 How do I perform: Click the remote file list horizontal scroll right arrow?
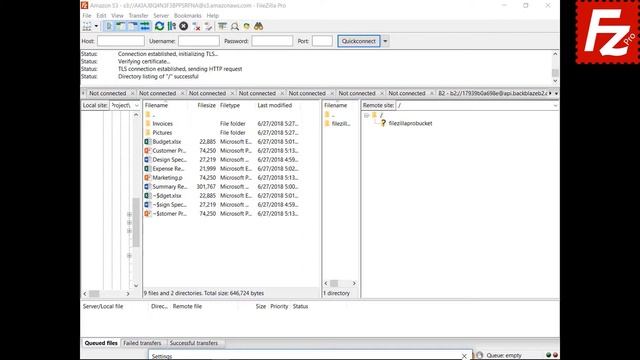point(354,283)
